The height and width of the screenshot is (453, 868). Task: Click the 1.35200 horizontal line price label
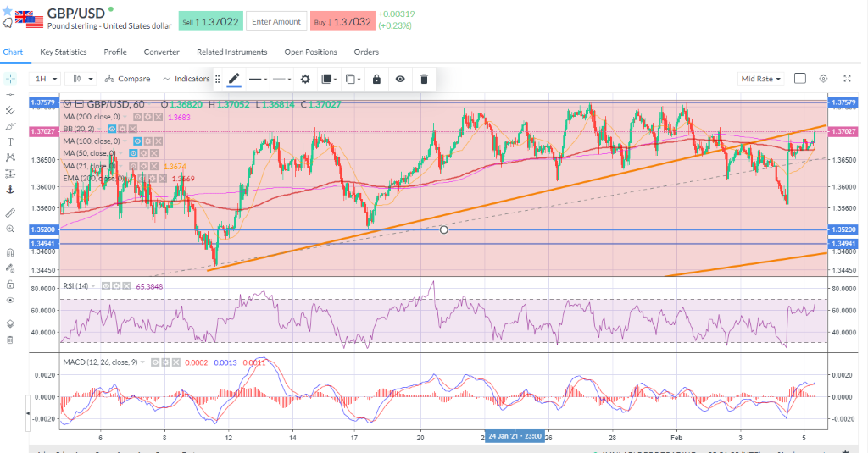[42, 229]
